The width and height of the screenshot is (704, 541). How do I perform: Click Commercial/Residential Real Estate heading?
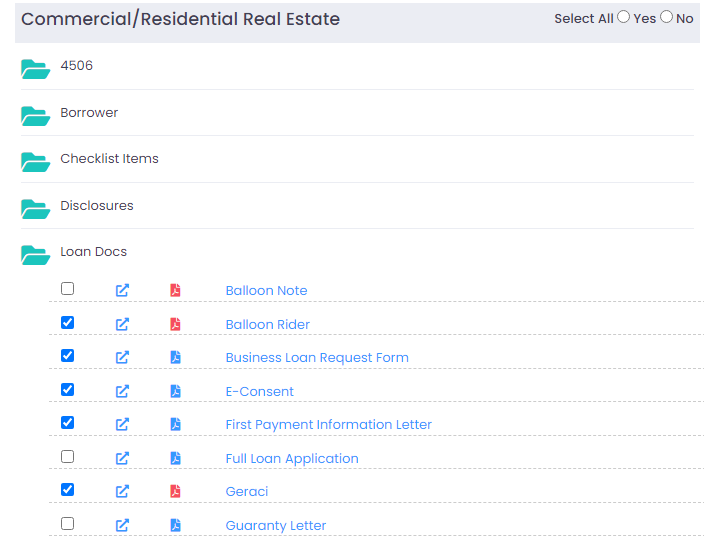click(x=180, y=19)
